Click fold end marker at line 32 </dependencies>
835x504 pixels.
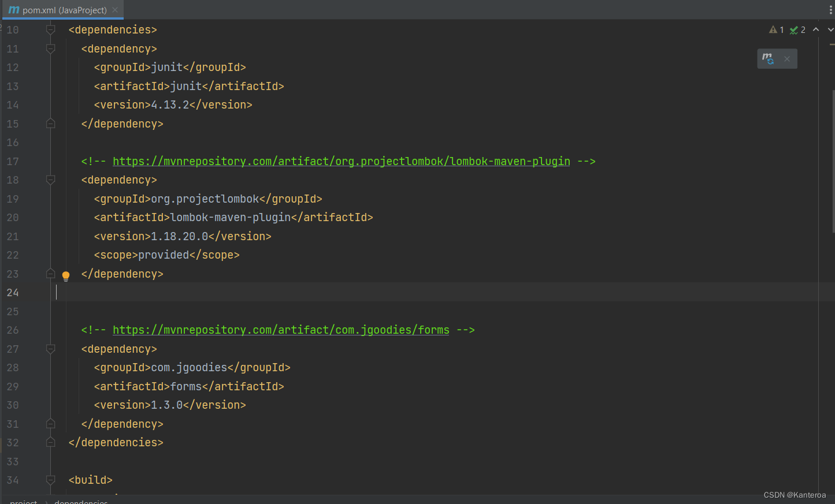click(x=51, y=442)
